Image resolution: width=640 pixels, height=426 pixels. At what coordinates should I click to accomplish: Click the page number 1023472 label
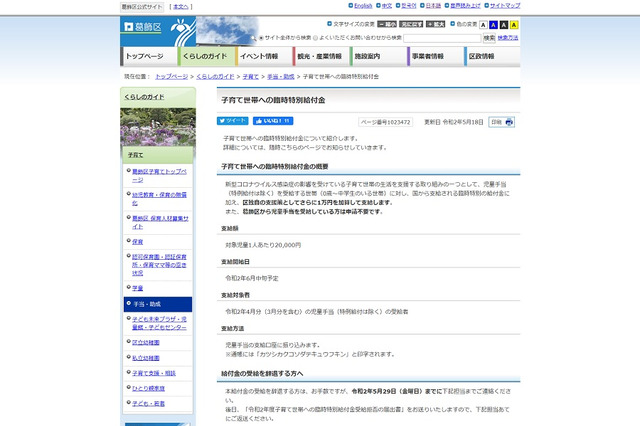coord(385,122)
